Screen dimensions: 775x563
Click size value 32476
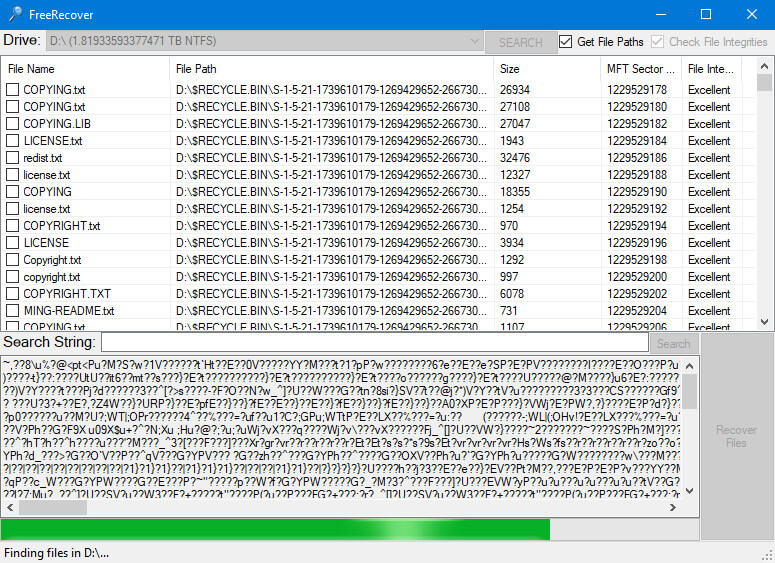[x=515, y=158]
